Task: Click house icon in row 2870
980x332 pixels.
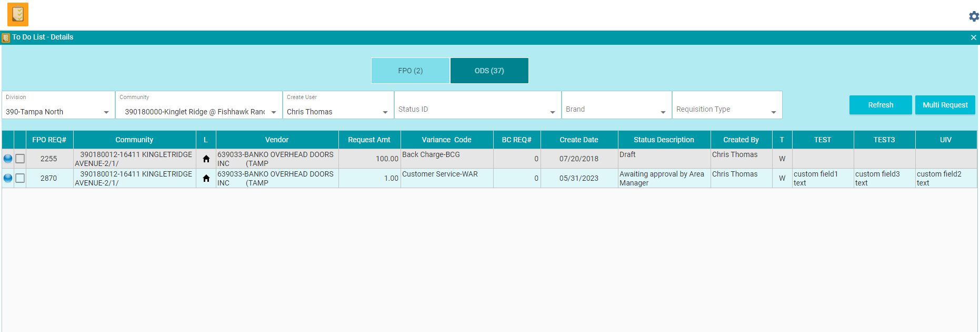Action: click(x=206, y=178)
